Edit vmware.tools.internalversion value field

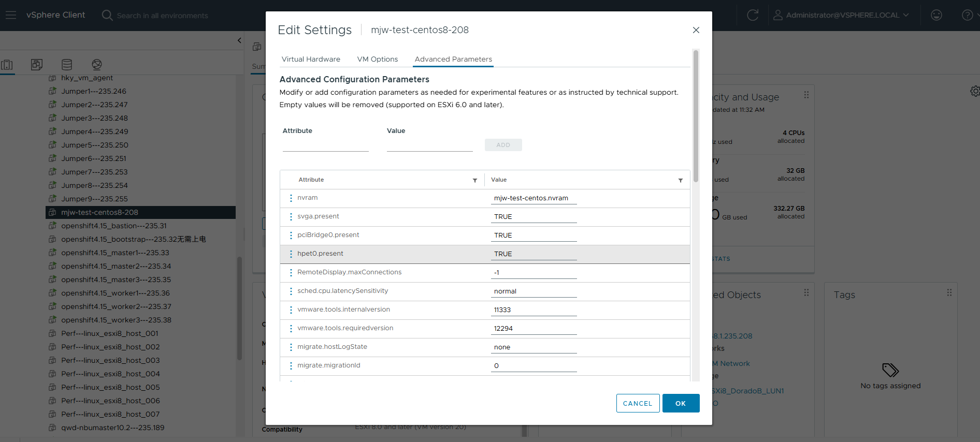point(534,310)
